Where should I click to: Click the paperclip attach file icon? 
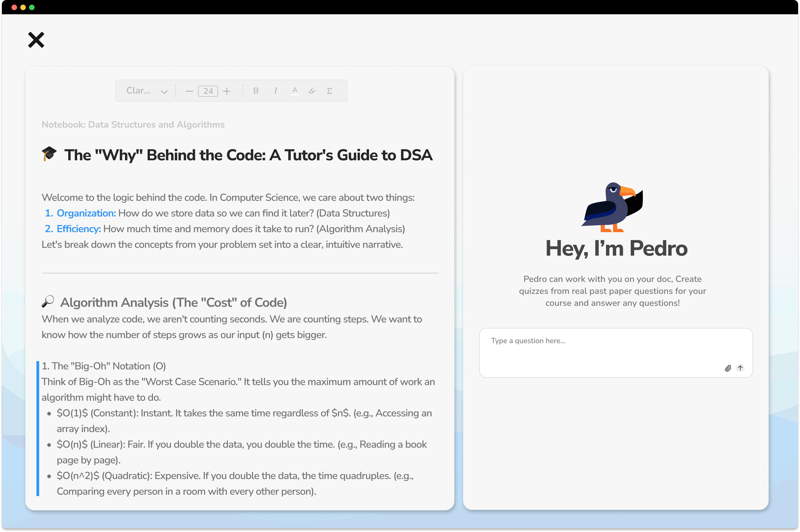point(728,368)
